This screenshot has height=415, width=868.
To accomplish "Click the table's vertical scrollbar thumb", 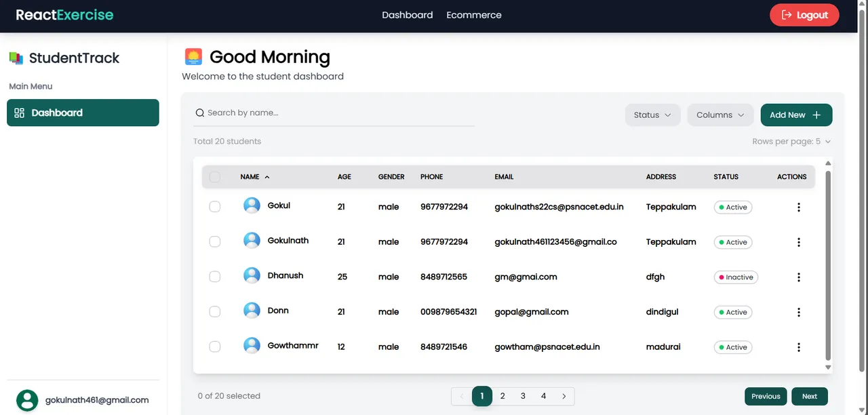I will click(828, 264).
